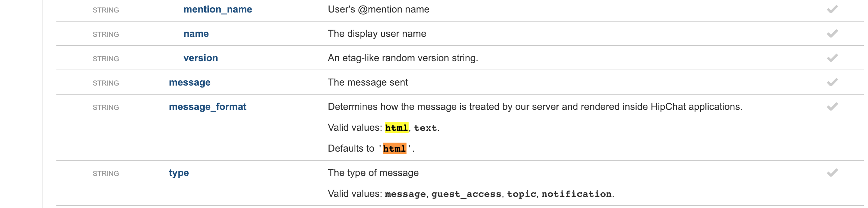Click the version field name

pyautogui.click(x=200, y=58)
